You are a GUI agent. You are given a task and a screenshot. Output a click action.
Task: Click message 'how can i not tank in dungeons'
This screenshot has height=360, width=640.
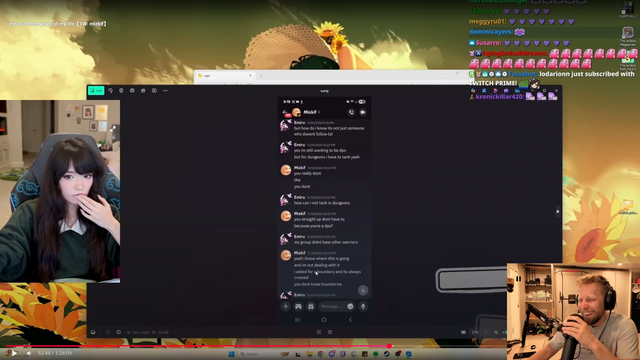point(322,203)
